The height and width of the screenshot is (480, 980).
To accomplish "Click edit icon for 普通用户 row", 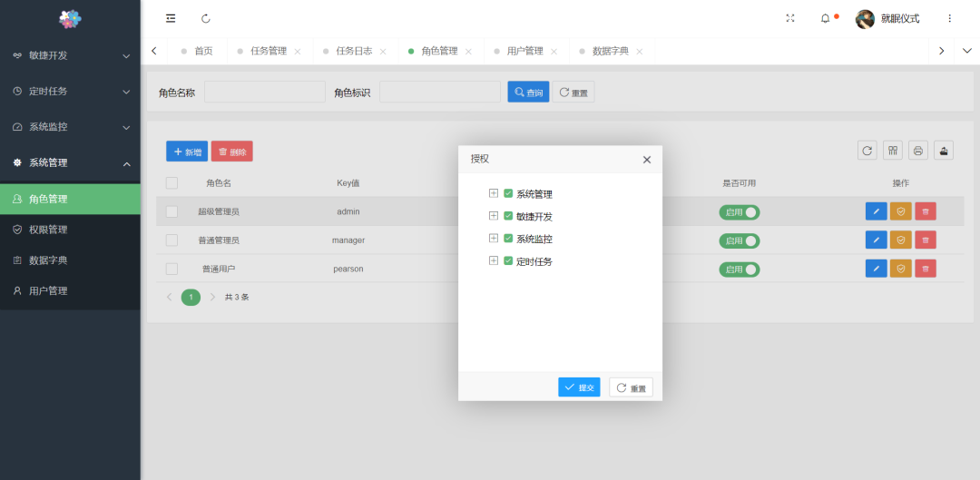I will click(877, 269).
